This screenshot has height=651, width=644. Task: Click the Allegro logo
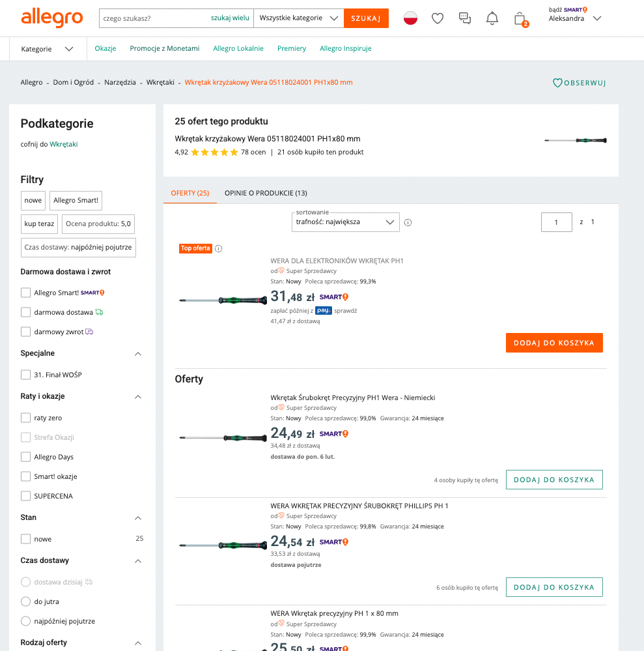click(x=52, y=18)
